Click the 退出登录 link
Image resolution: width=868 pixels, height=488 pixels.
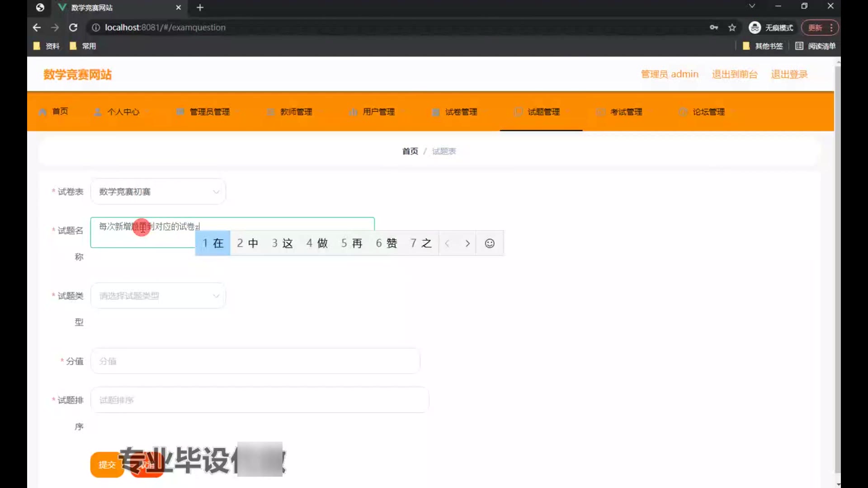[x=789, y=74]
